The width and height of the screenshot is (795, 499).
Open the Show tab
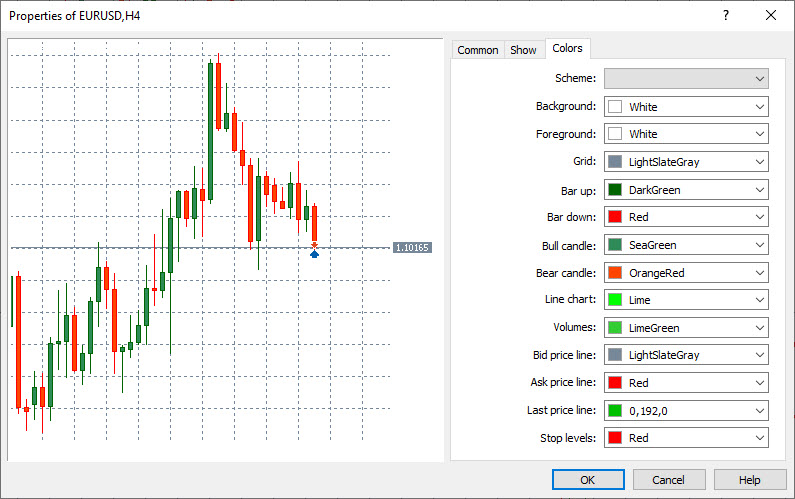click(x=523, y=50)
